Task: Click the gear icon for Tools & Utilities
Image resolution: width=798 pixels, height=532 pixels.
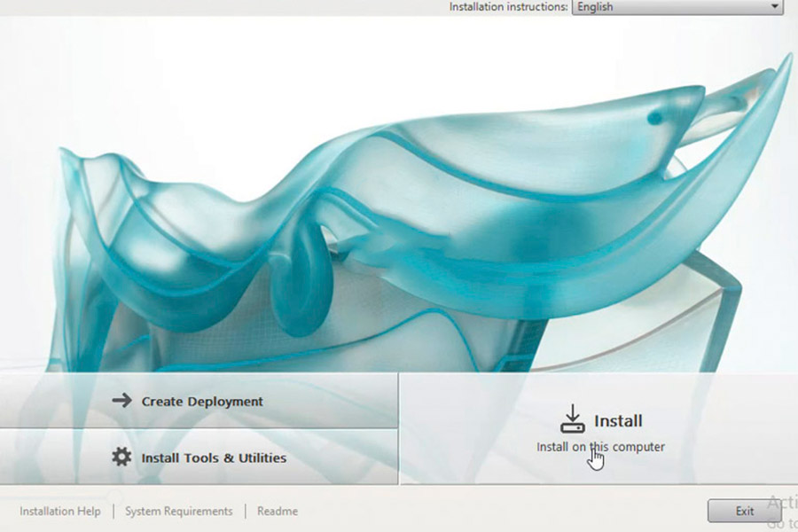Action: (x=121, y=457)
